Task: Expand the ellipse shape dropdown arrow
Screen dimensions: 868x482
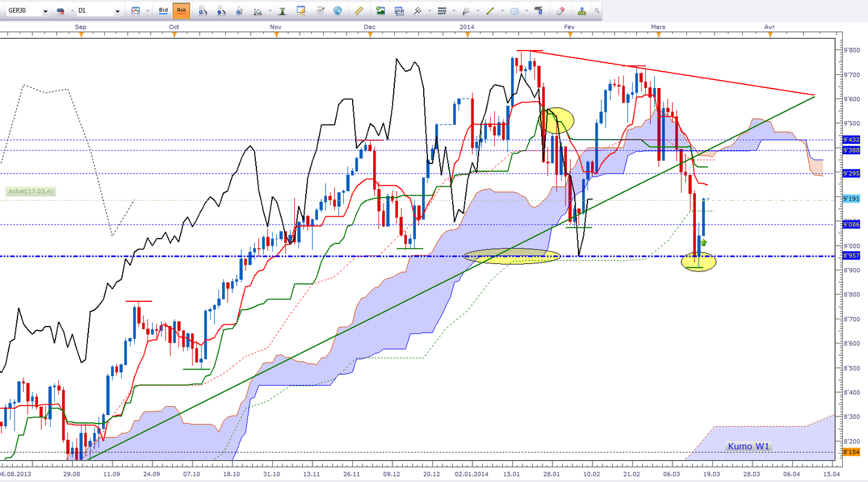Action: pyautogui.click(x=525, y=11)
